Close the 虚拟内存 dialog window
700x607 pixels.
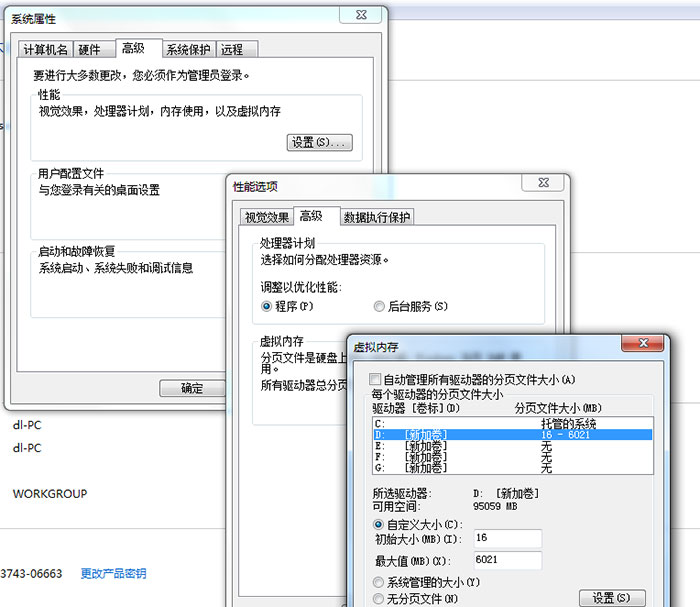[644, 344]
